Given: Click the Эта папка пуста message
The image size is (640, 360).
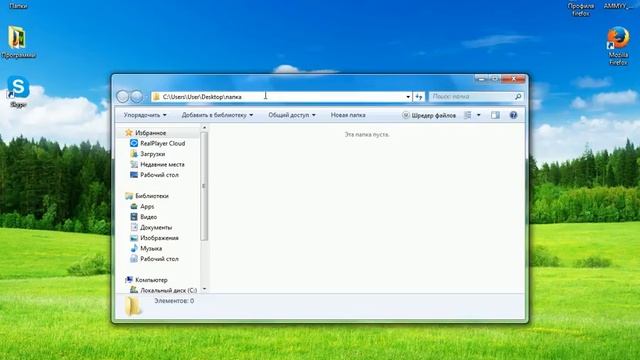Looking at the screenshot, I should click(367, 134).
